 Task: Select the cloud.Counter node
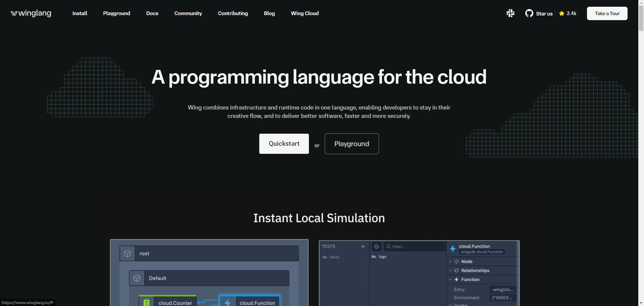[x=168, y=301]
